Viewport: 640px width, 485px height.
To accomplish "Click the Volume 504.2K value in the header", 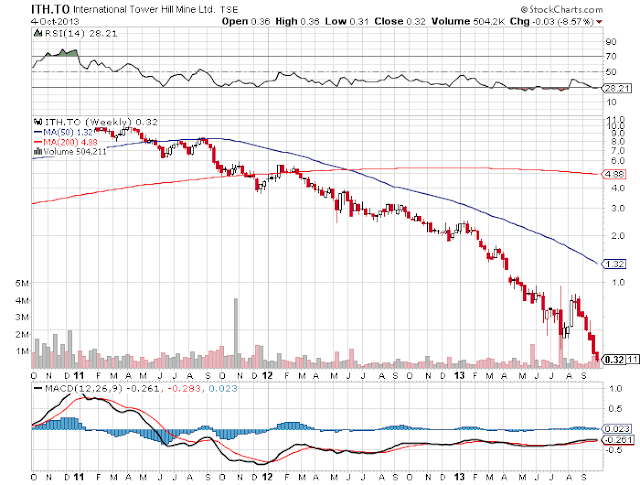I will point(468,21).
